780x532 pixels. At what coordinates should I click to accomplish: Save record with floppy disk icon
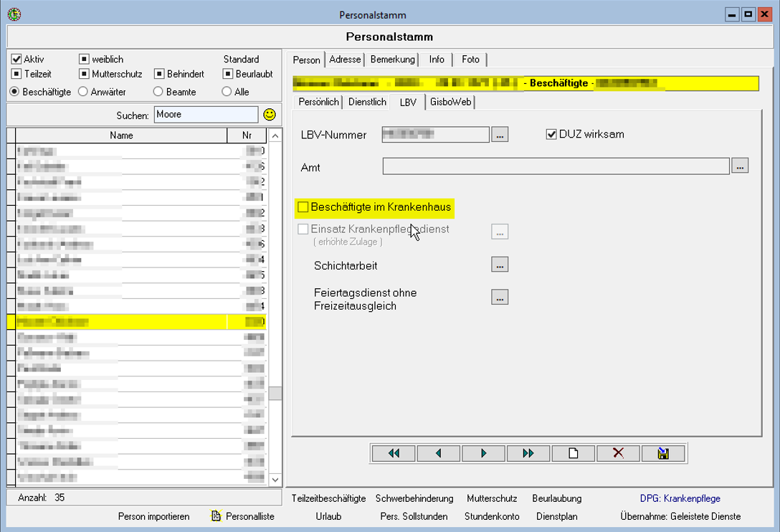663,453
